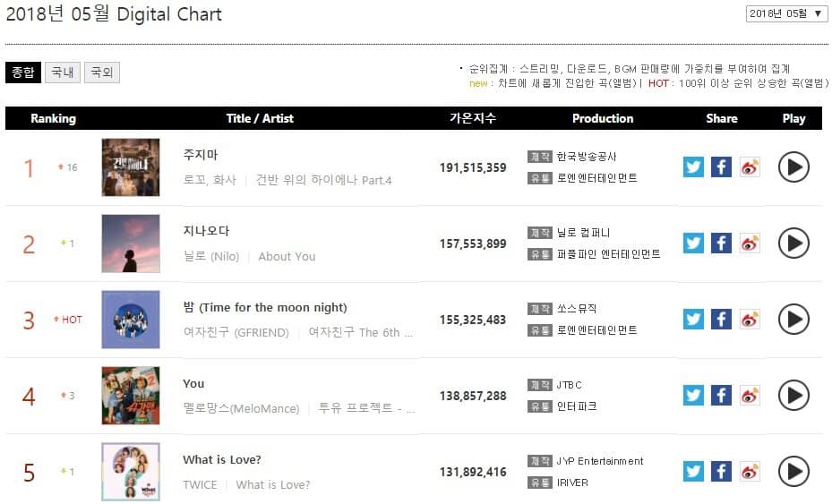The image size is (832, 504).
Task: Click the 여자친구 (GFRIEND) artist name
Action: [x=236, y=332]
